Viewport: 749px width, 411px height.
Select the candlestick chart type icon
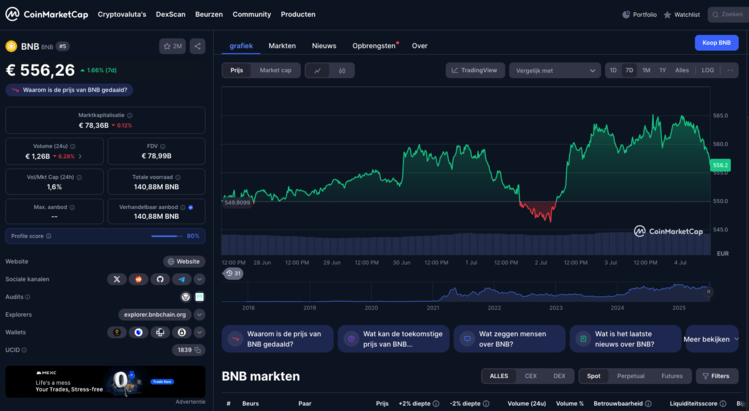342,71
